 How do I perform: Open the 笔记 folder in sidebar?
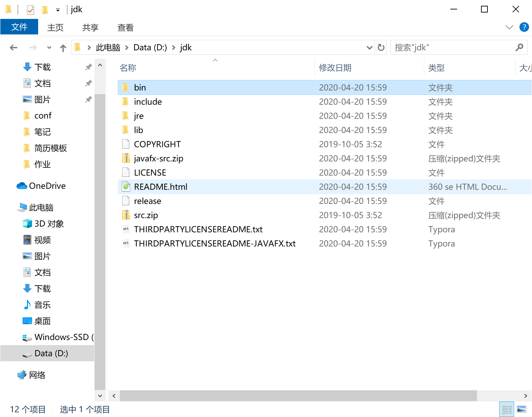coord(43,132)
